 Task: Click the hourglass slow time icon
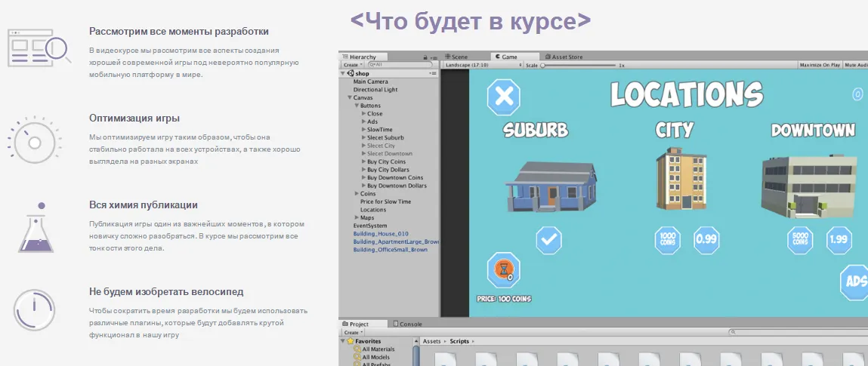[502, 270]
